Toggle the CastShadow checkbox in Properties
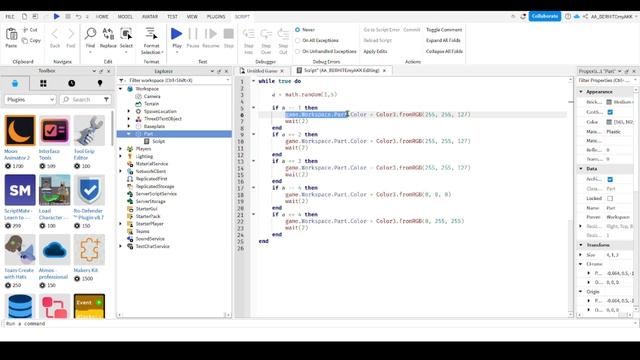The width and height of the screenshot is (640, 360). [610, 112]
